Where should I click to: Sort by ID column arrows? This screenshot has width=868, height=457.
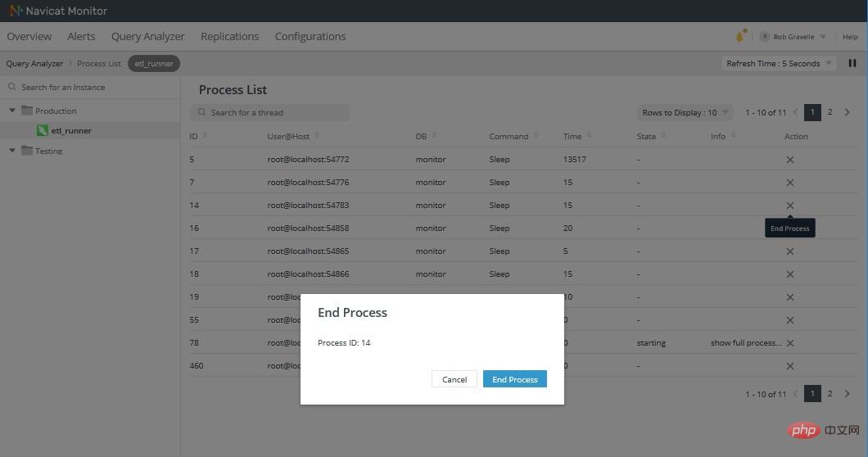tap(206, 136)
